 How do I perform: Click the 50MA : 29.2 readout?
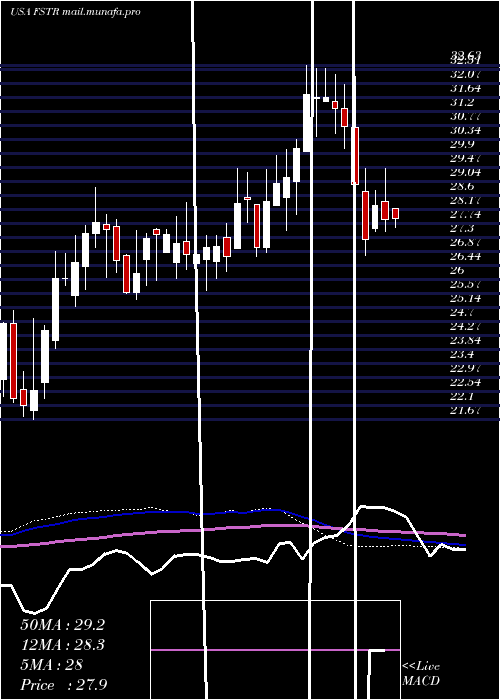(x=62, y=625)
